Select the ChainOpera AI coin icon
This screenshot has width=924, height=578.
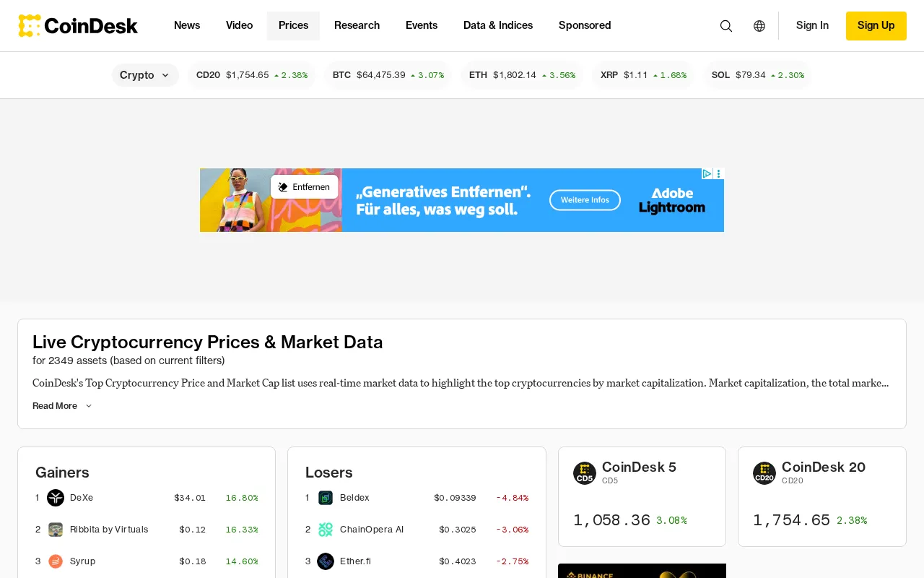tap(326, 530)
